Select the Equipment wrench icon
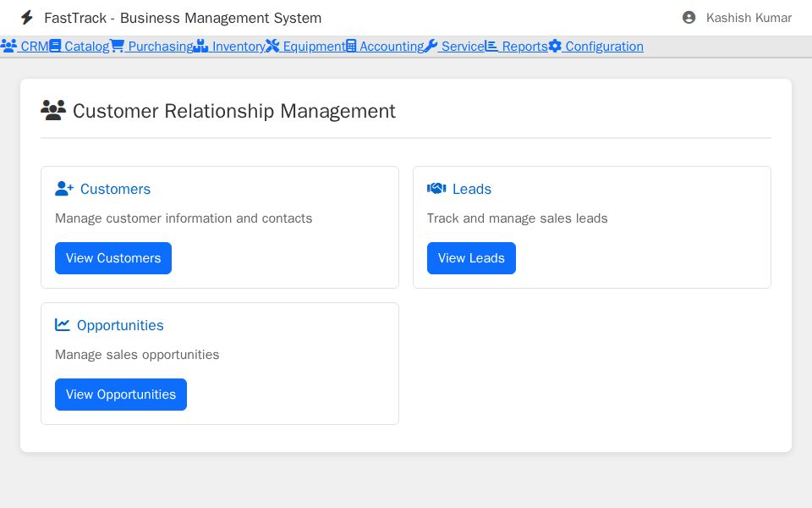Image resolution: width=812 pixels, height=508 pixels. tap(272, 47)
